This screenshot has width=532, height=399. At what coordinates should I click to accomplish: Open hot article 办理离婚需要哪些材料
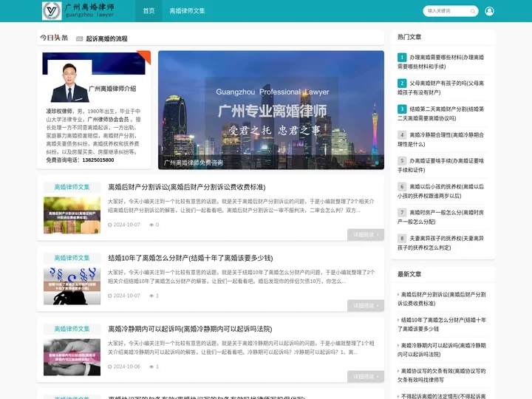[x=441, y=62]
